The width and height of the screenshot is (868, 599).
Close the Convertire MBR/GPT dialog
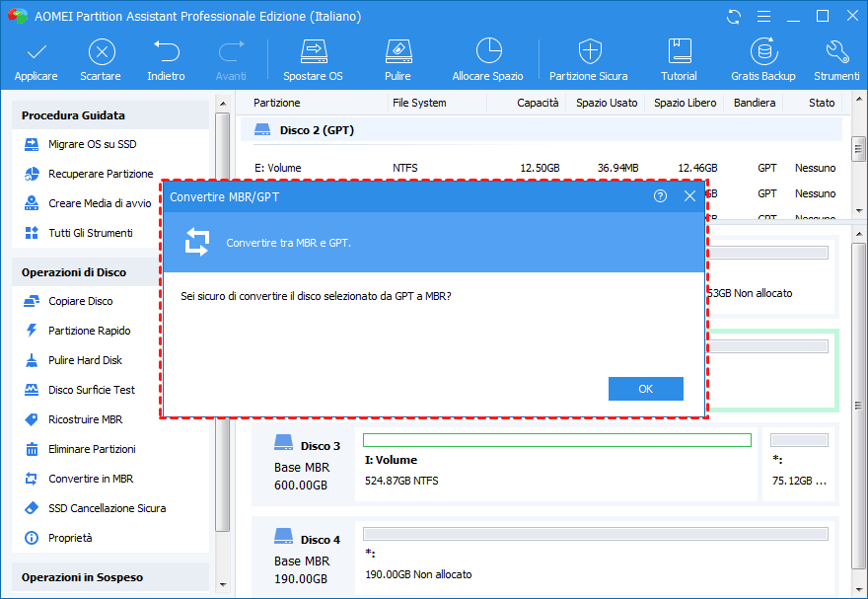(x=689, y=196)
